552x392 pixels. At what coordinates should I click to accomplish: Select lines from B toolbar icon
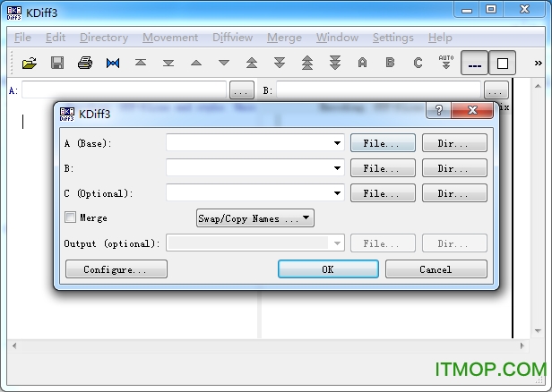390,63
